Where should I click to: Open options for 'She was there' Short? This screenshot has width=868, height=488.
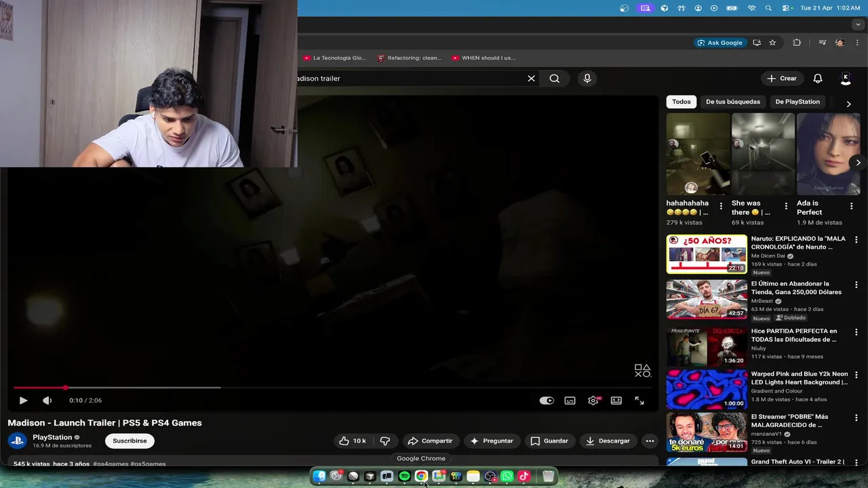[x=786, y=206]
